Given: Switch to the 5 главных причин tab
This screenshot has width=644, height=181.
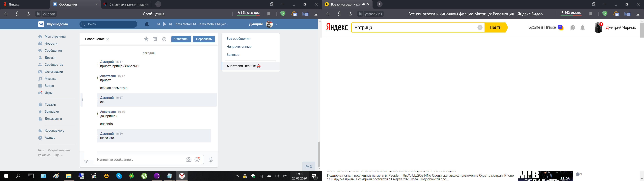Looking at the screenshot, I should 126,5.
